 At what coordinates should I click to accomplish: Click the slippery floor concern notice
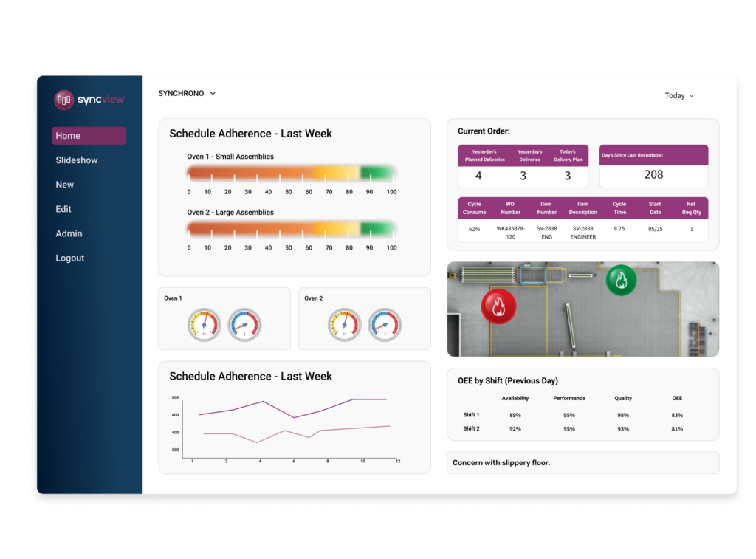(x=583, y=462)
